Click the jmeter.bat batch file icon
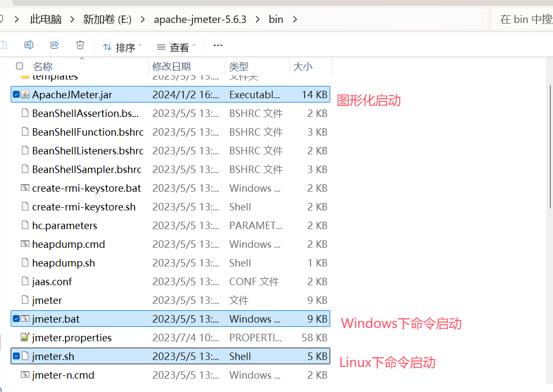This screenshot has height=392, width=553. click(25, 319)
